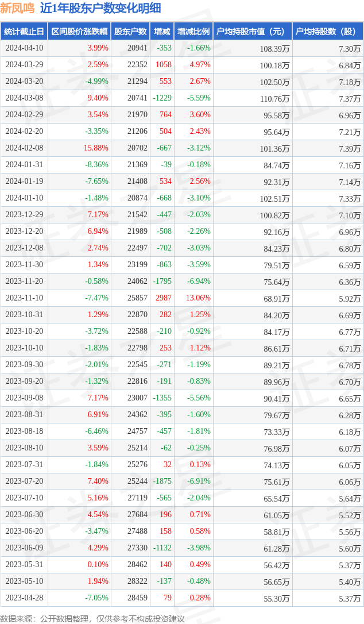Click the 2023-04-28 date in last row
Screen dimensions: 364x624
pos(24,598)
